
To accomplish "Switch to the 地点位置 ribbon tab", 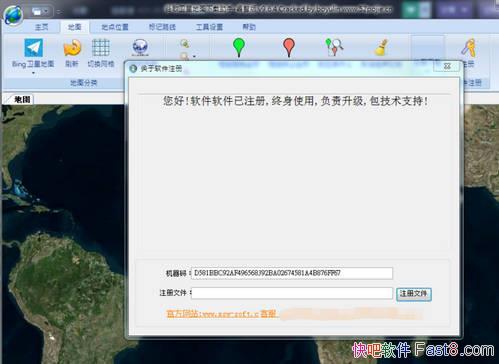I will tap(115, 27).
